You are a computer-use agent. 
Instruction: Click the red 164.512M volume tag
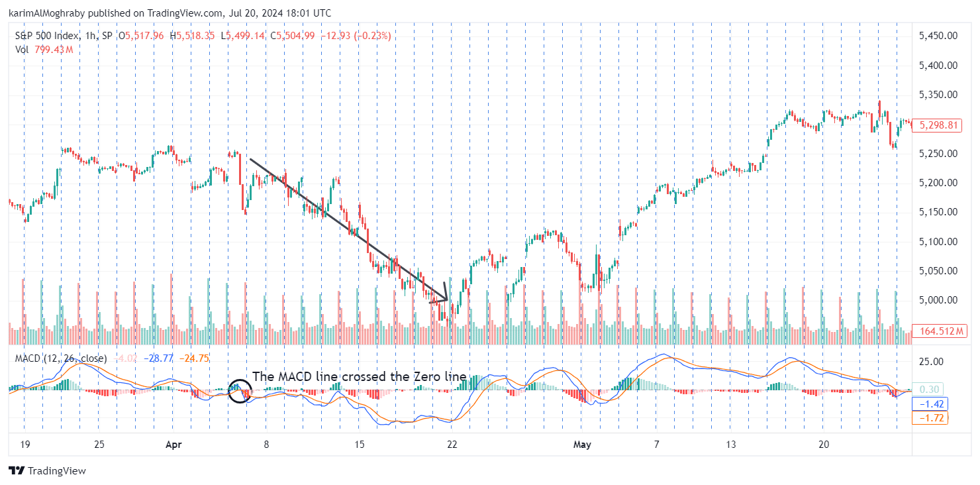[938, 331]
